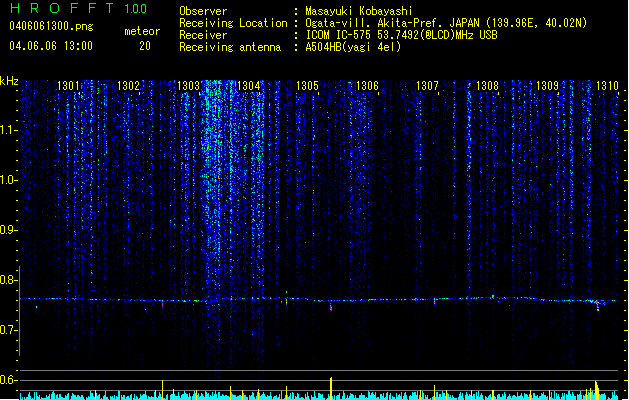Viewport: 629px width, 400px height.
Task: Click the date 04.06.06 13:00
Action: (x=51, y=46)
